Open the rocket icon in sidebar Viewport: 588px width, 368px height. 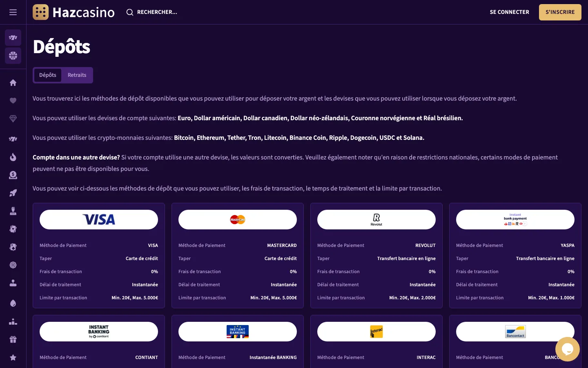[x=13, y=193]
